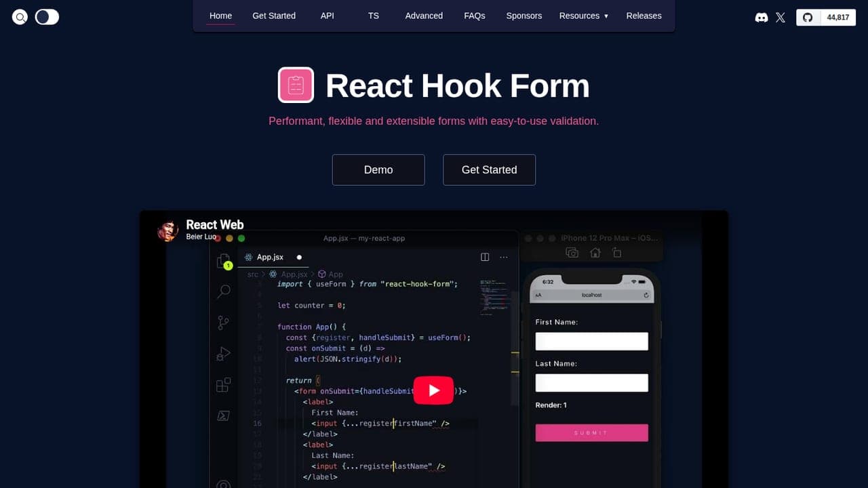The width and height of the screenshot is (868, 488).
Task: Open the TS nav item
Action: [374, 16]
